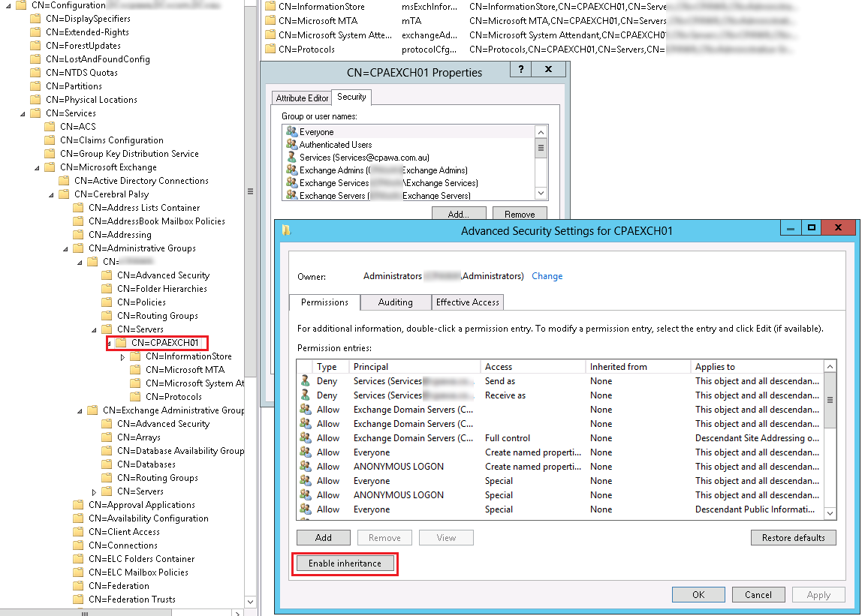Open the Effective Access tab
This screenshot has height=616, width=865.
467,302
